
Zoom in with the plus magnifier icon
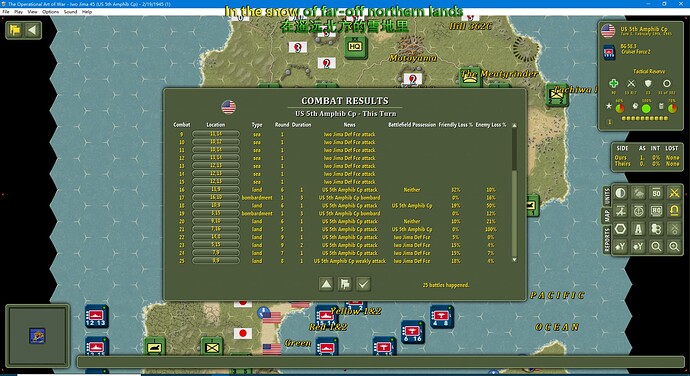tap(674, 247)
